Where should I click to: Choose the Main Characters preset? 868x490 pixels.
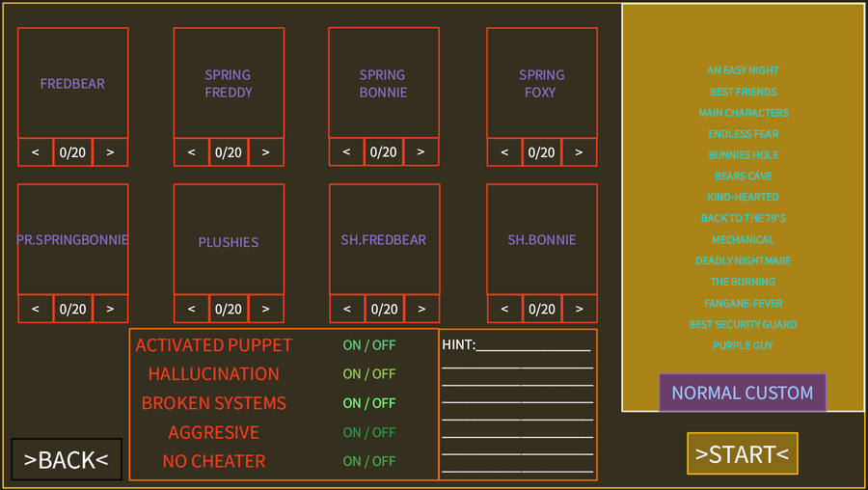tap(743, 113)
